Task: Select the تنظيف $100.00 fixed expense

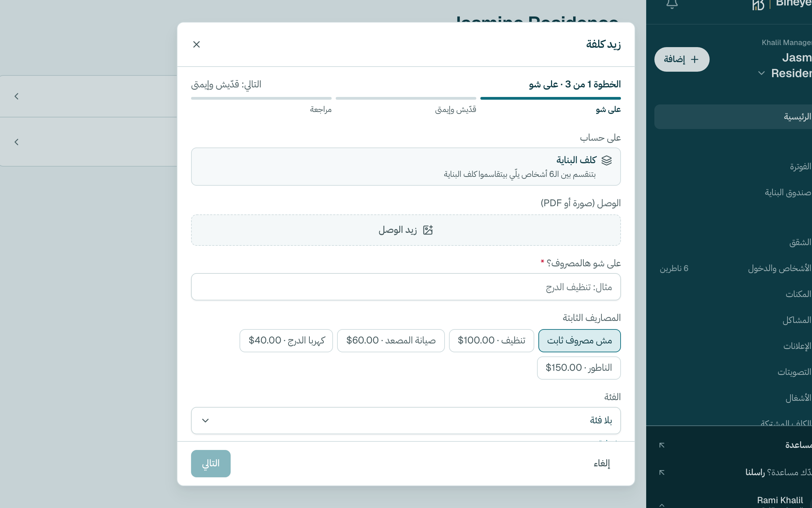Action: pyautogui.click(x=491, y=340)
